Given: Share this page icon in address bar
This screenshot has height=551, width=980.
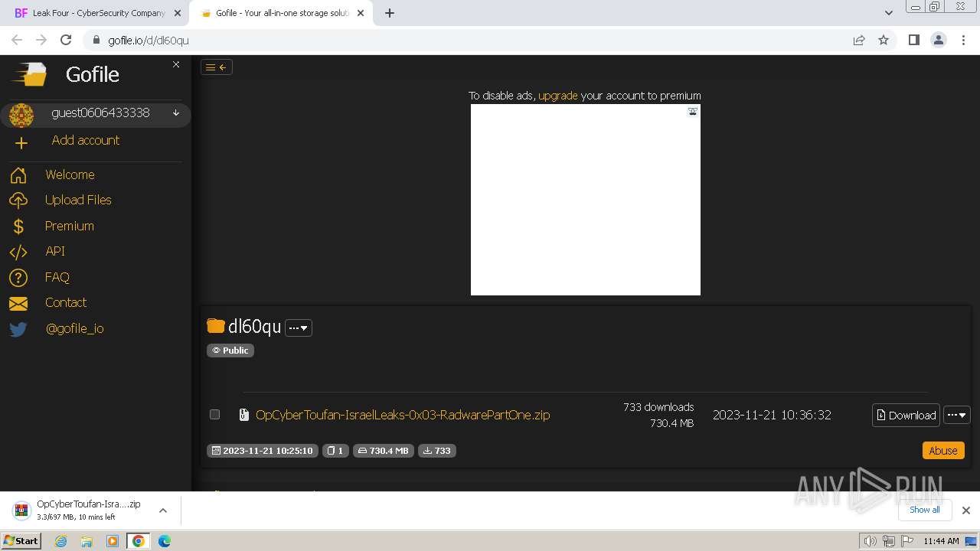Looking at the screenshot, I should pyautogui.click(x=859, y=41).
